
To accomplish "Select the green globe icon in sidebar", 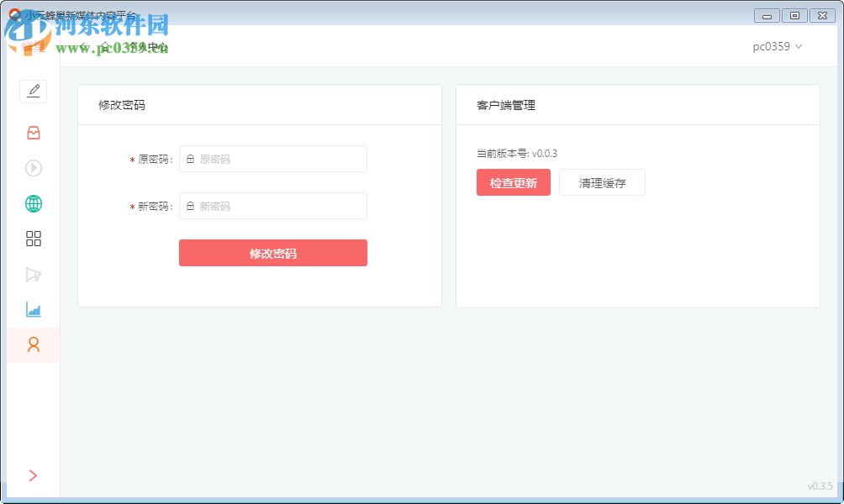I will coord(34,203).
